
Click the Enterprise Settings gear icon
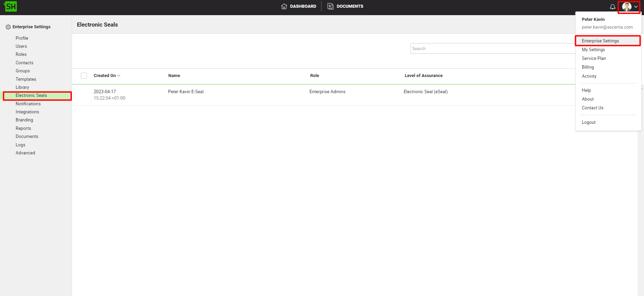point(8,27)
